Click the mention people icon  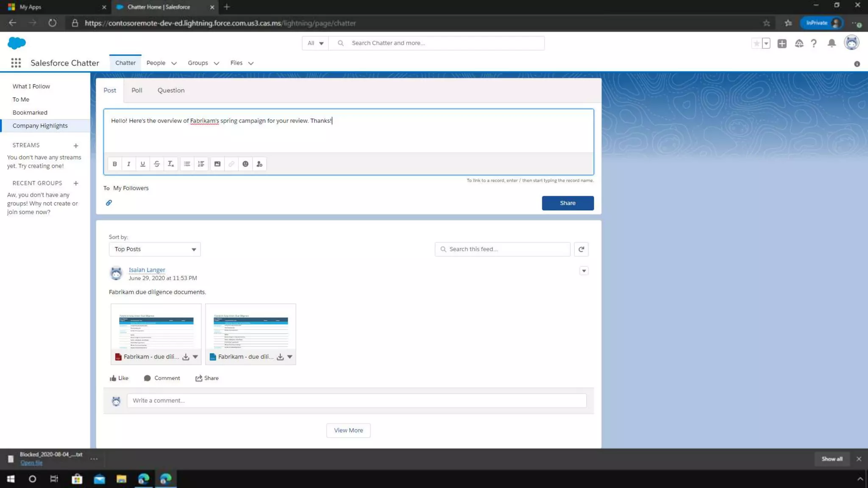click(259, 164)
